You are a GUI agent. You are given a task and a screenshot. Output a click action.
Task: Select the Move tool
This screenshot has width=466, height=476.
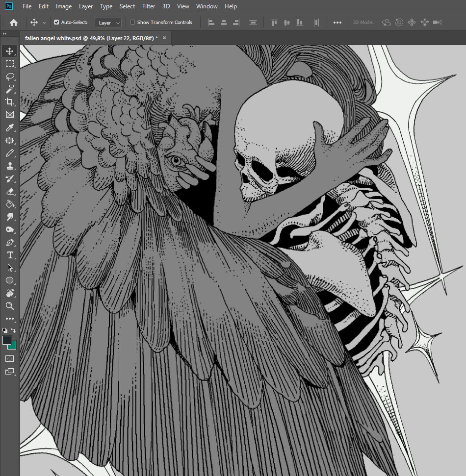pyautogui.click(x=10, y=50)
